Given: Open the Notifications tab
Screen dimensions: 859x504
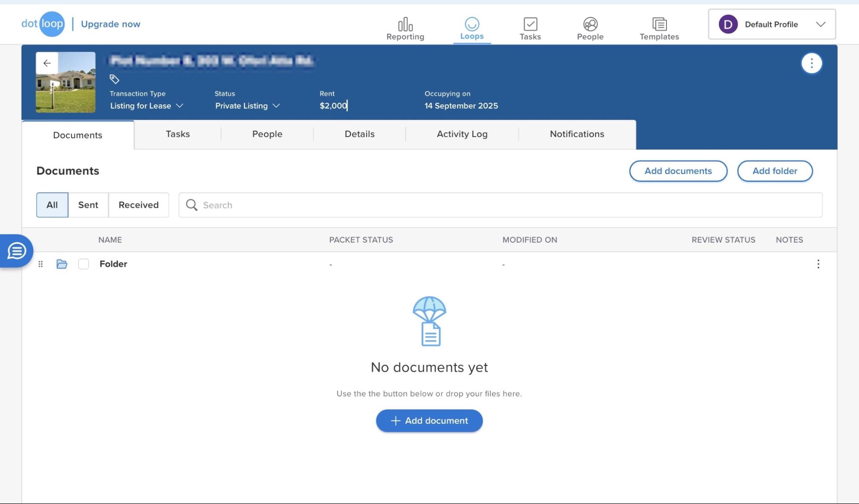Looking at the screenshot, I should [576, 134].
